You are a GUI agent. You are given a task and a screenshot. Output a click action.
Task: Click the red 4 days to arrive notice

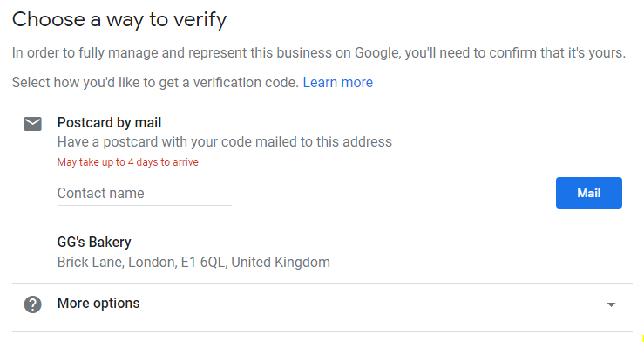tap(128, 162)
